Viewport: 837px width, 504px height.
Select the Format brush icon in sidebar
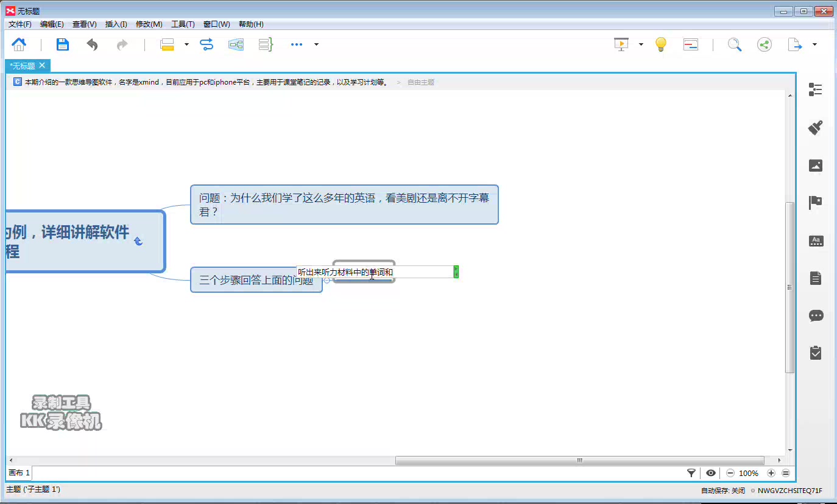(x=815, y=127)
